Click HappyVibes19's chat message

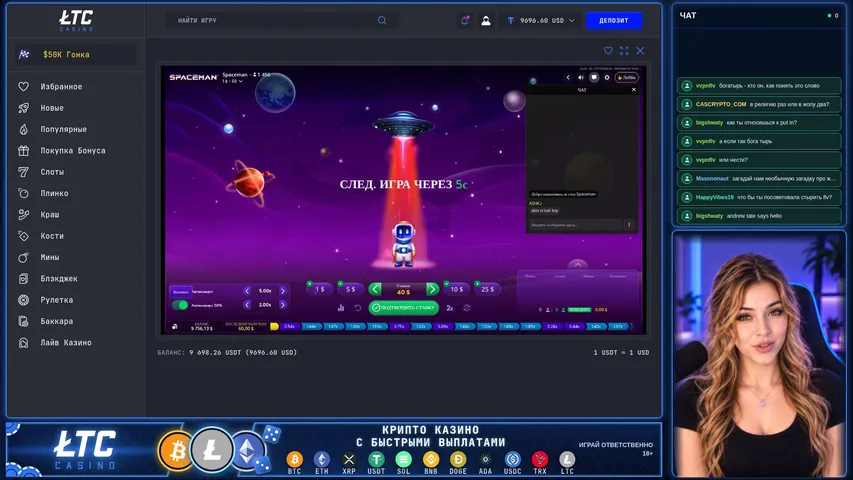point(759,198)
